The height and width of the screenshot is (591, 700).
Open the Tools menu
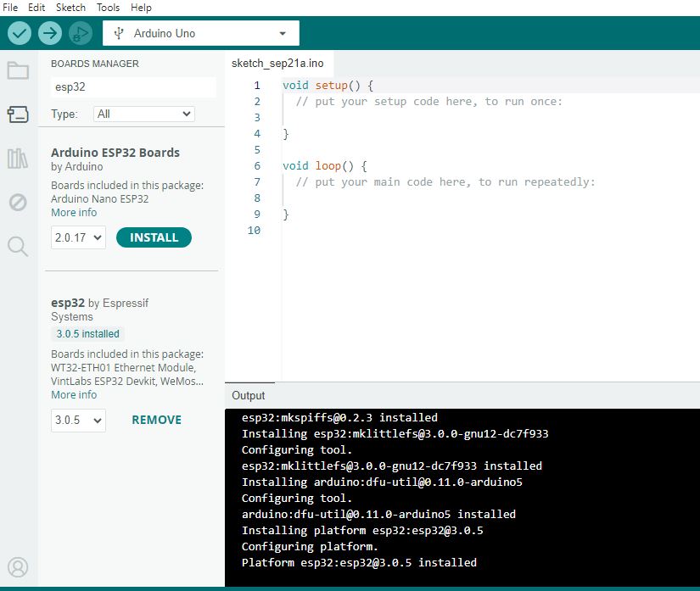pyautogui.click(x=108, y=8)
